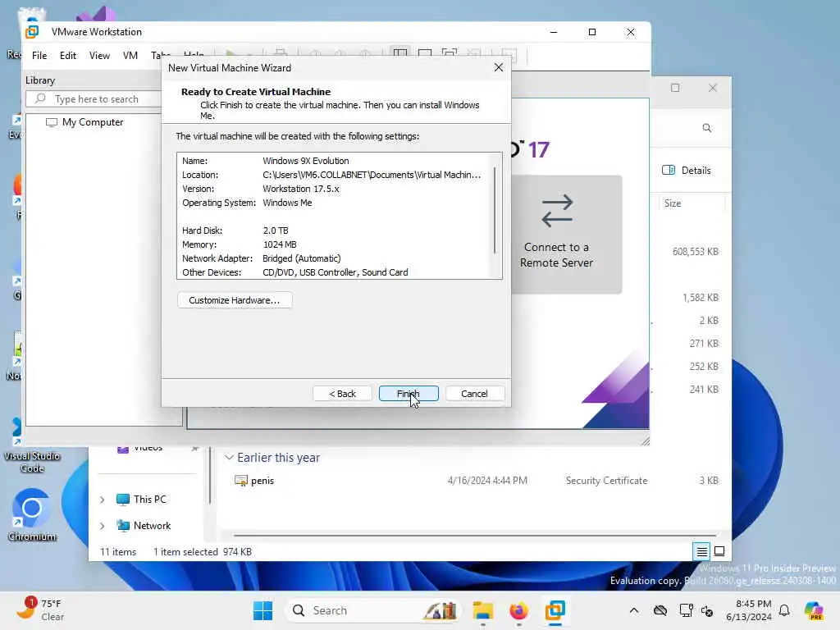Image resolution: width=840 pixels, height=630 pixels.
Task: Click the settings list vertical scrollbar
Action: (495, 210)
